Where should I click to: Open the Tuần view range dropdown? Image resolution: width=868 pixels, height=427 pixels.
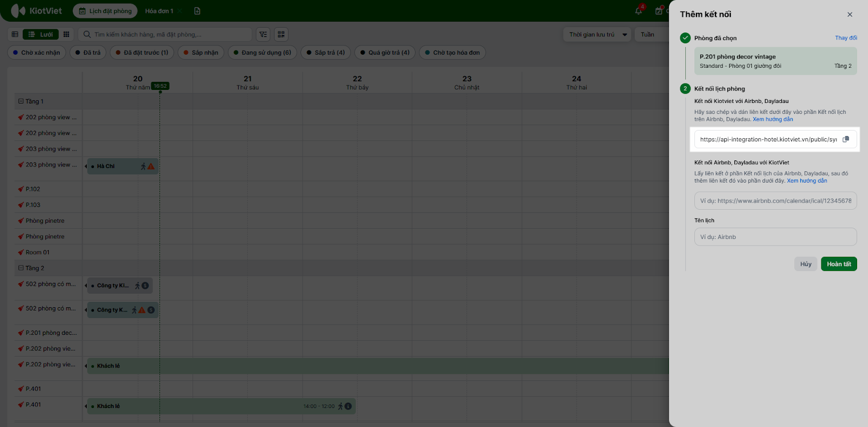coord(652,35)
